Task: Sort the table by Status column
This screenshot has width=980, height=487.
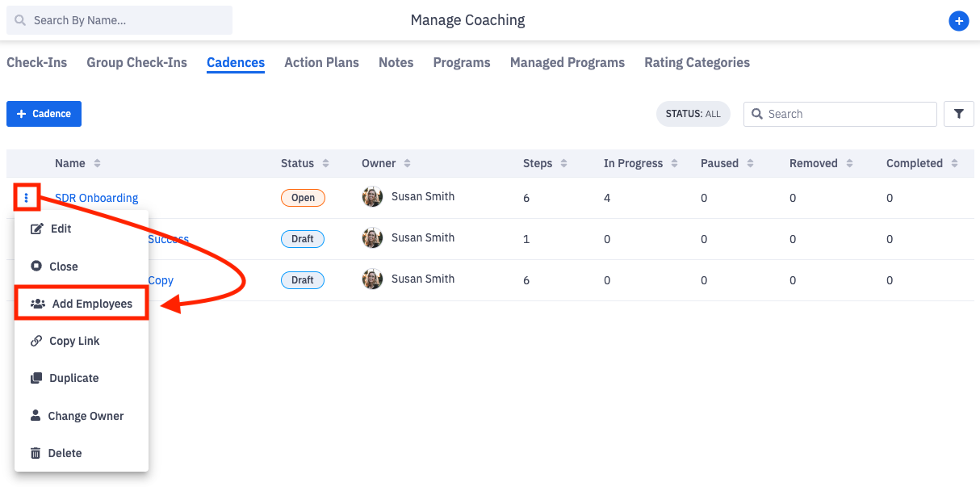Action: pyautogui.click(x=325, y=163)
